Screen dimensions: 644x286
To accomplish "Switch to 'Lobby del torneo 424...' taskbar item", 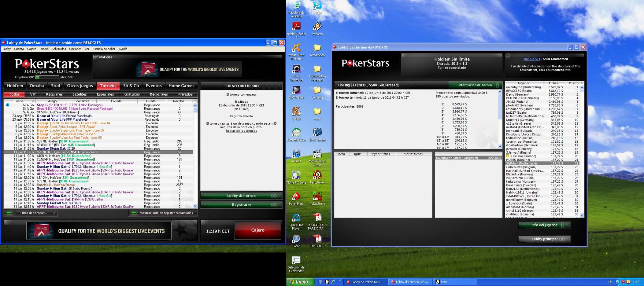I will click(411, 282).
